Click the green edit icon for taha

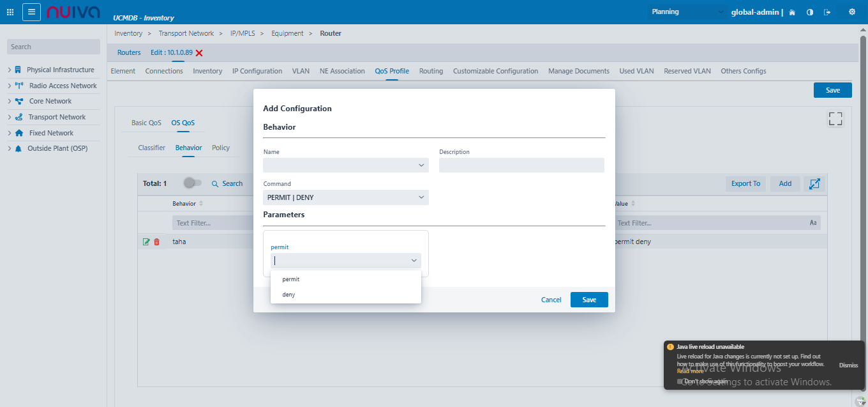[x=146, y=242]
